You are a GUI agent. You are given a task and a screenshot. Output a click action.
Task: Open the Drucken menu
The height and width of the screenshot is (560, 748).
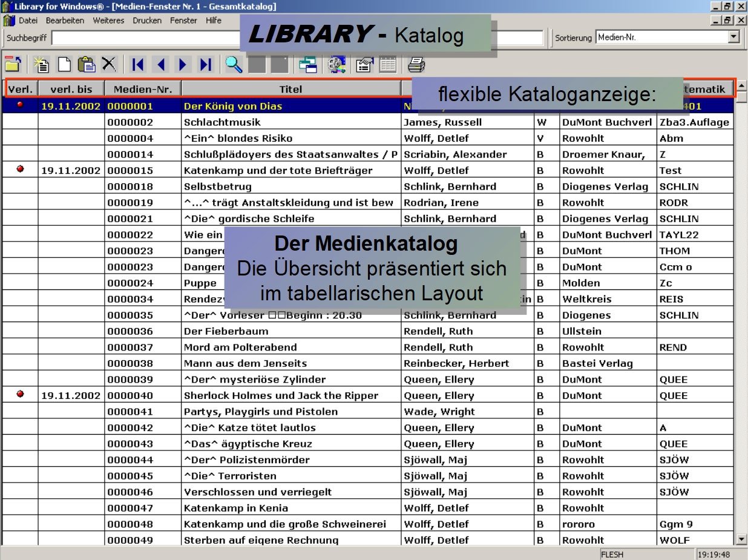(147, 21)
